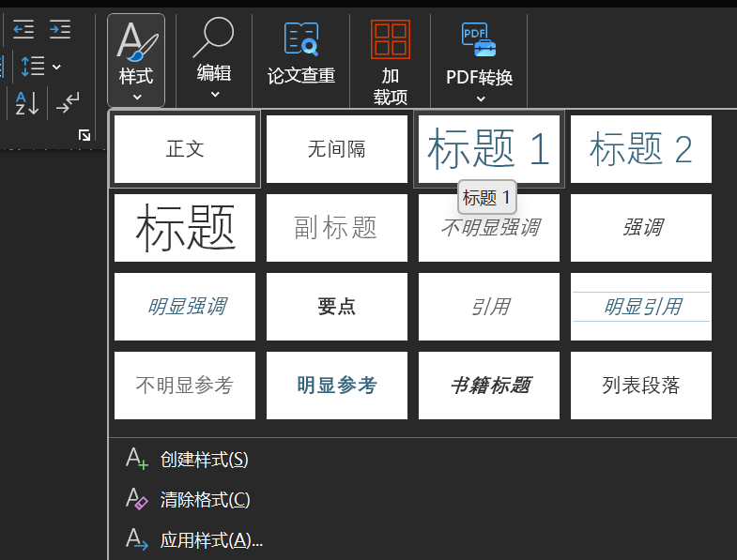Click the PDF转换 icon
The height and width of the screenshot is (560, 737).
tap(479, 39)
